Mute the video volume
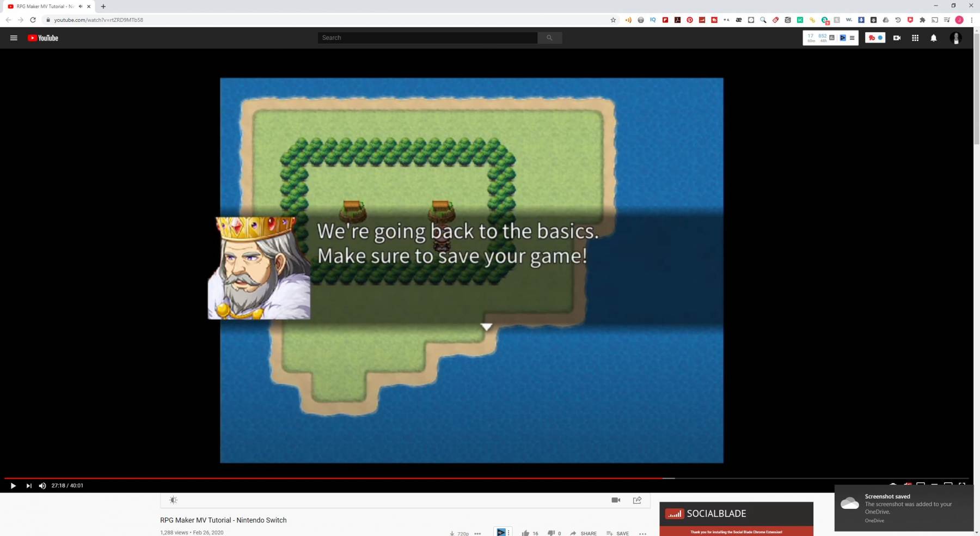980x536 pixels. (42, 485)
